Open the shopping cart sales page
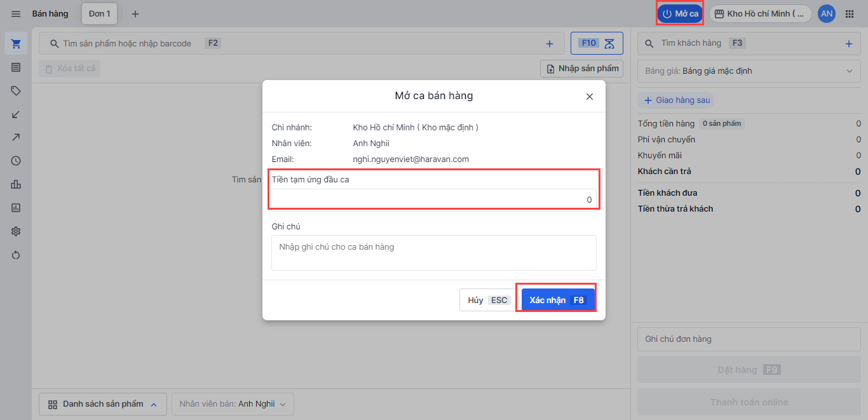The image size is (868, 420). pyautogui.click(x=16, y=44)
